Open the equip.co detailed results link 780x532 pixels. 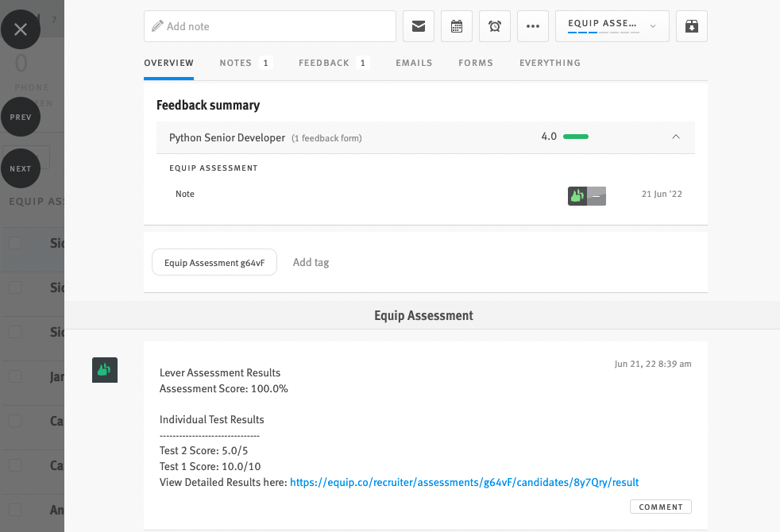pyautogui.click(x=464, y=481)
